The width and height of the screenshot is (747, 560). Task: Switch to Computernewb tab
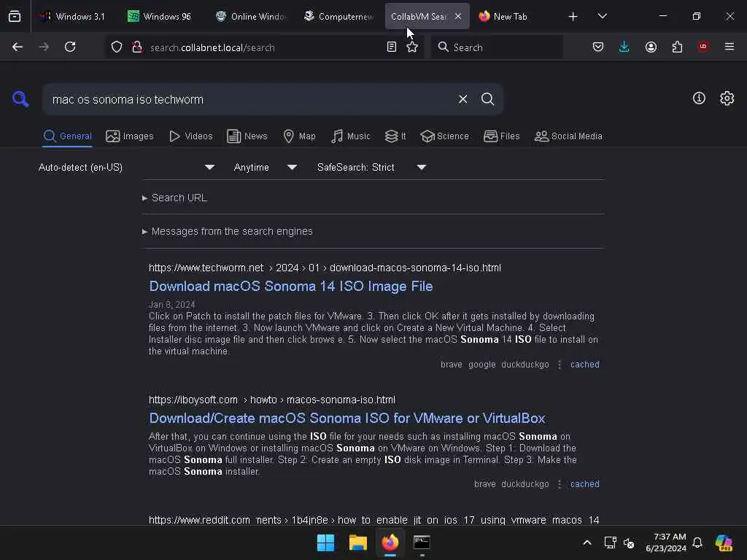(x=338, y=16)
